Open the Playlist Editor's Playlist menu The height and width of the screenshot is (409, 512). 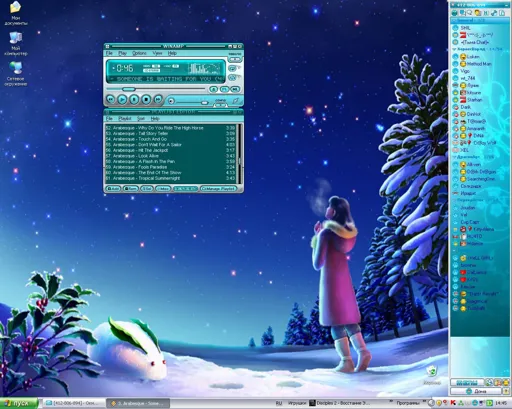point(125,119)
